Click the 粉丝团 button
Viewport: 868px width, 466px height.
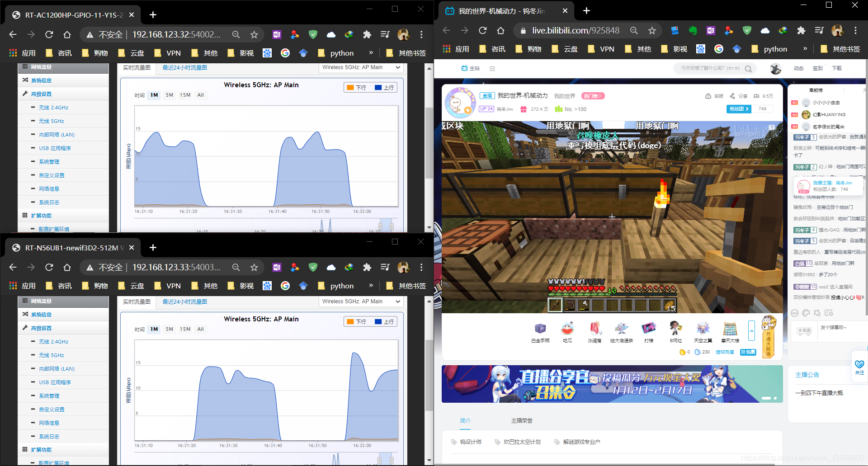pyautogui.click(x=739, y=109)
